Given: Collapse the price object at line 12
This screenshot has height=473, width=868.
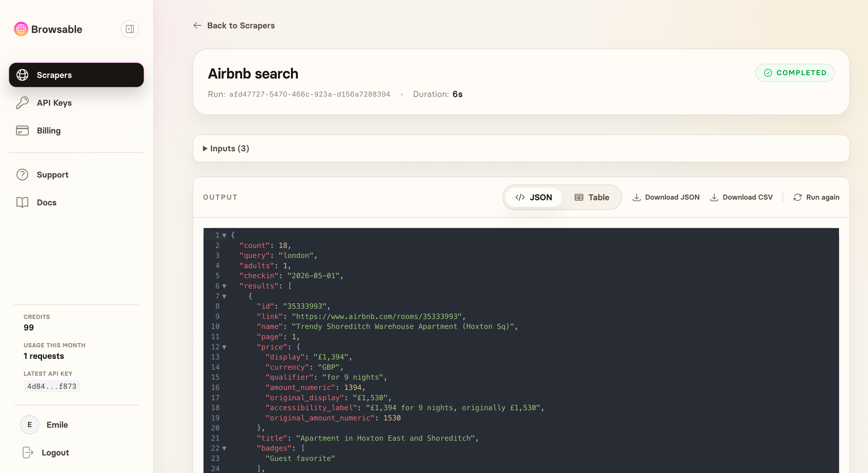Looking at the screenshot, I should (224, 347).
